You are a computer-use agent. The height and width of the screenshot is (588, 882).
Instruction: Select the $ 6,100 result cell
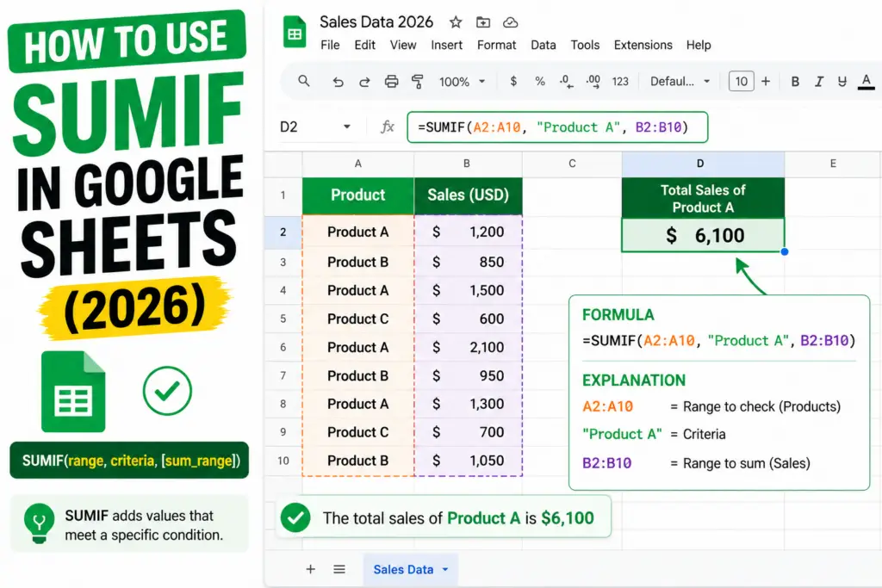click(703, 235)
